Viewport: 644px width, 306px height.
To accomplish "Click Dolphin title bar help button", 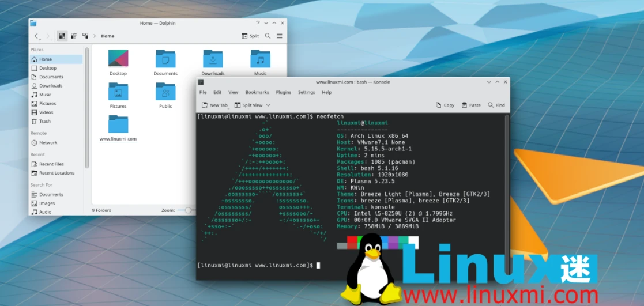I will click(x=258, y=23).
